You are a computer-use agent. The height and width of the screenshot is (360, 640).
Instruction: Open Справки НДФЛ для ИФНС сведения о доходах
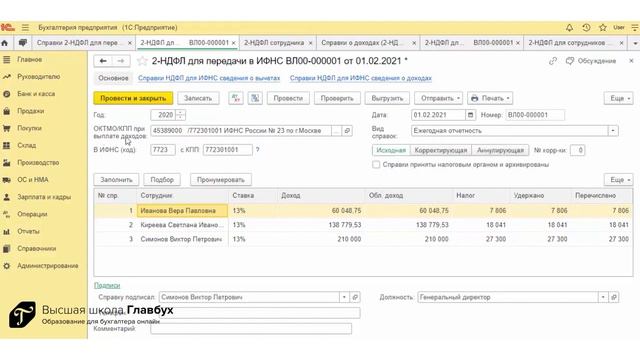point(361,78)
